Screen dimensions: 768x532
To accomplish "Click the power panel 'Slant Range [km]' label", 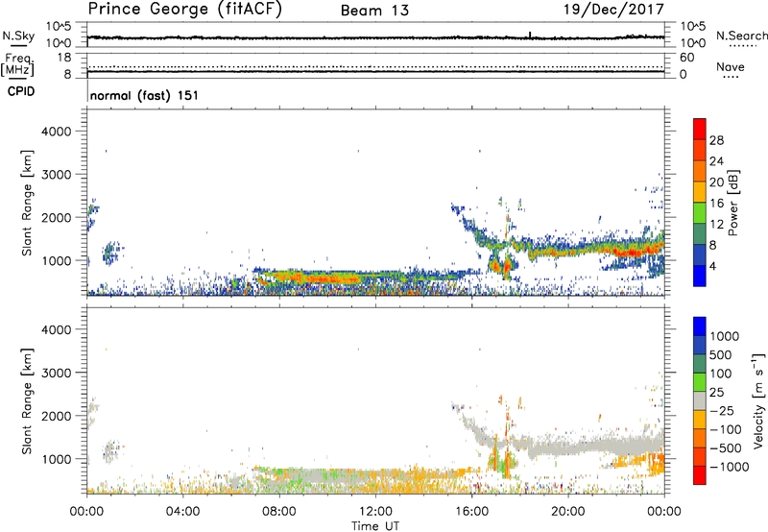I will (x=27, y=203).
